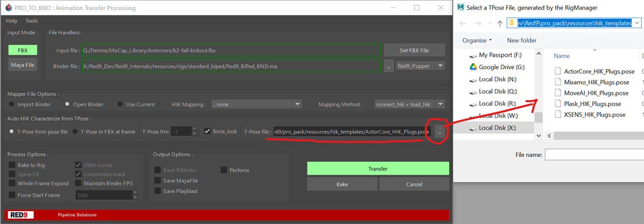This screenshot has width=644, height=224.
Task: Select Maya File input mode button
Action: pos(23,65)
